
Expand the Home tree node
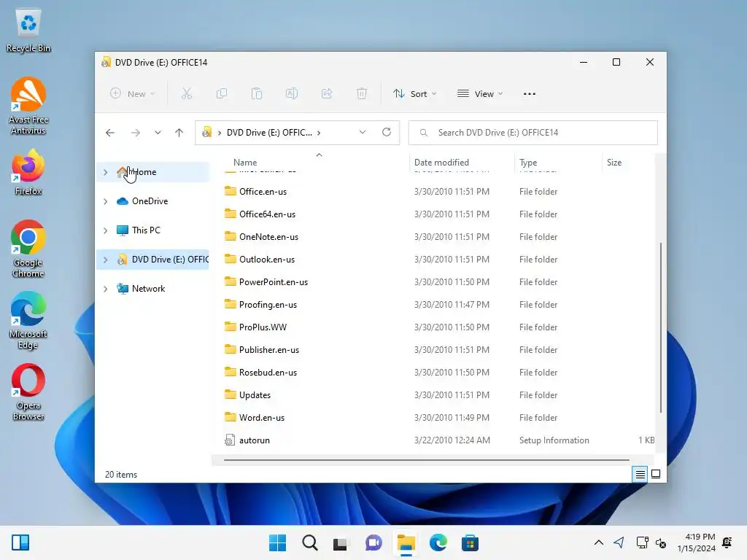(105, 172)
